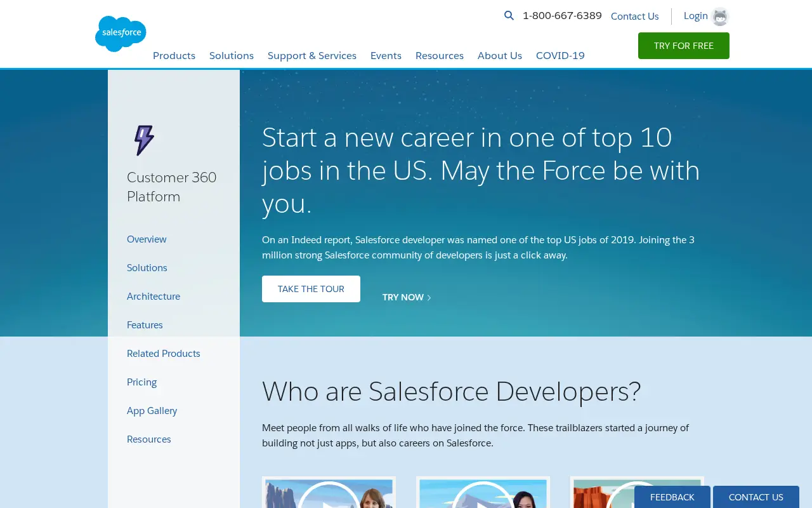Play the second developer video thumbnail

(x=483, y=493)
